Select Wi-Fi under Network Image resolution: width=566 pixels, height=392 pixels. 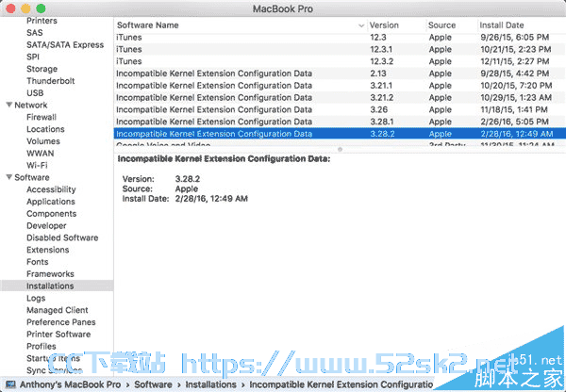tap(37, 165)
